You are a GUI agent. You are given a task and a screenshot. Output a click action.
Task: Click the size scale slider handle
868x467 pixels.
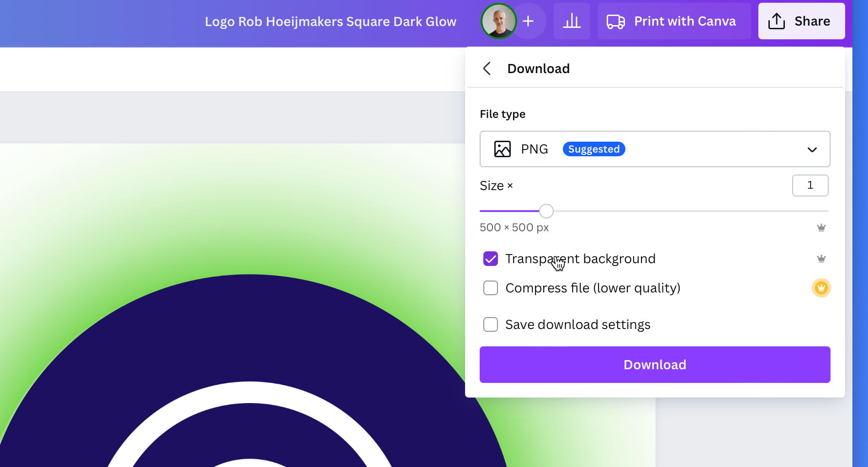point(546,211)
